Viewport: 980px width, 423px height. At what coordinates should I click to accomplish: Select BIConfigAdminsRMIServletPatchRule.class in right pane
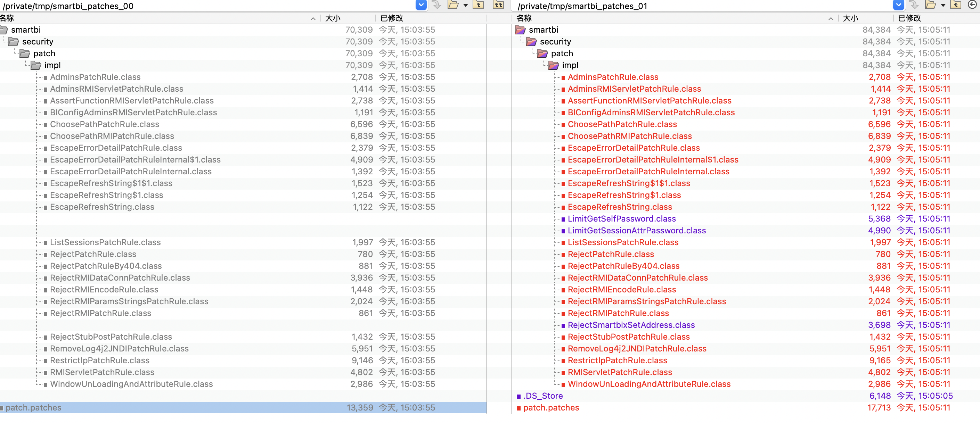point(651,113)
